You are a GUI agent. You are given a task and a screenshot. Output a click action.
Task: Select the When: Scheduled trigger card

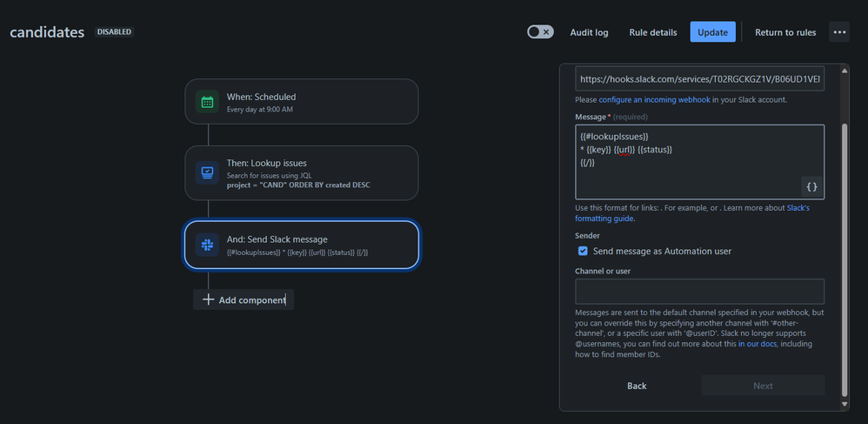point(302,101)
